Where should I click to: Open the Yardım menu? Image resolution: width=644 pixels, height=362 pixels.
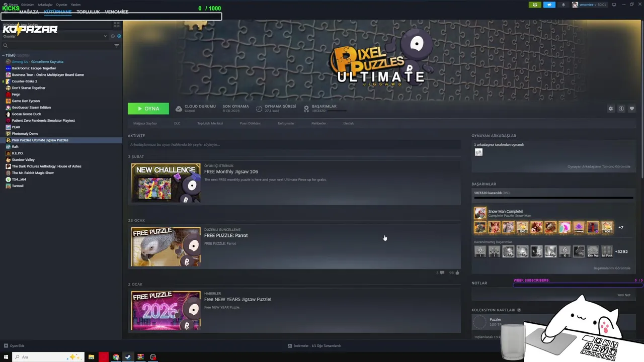75,5
